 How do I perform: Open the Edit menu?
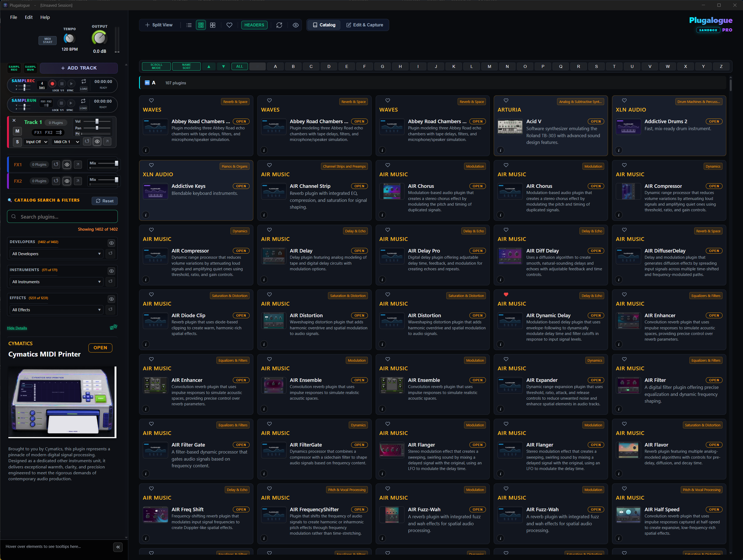pyautogui.click(x=29, y=17)
